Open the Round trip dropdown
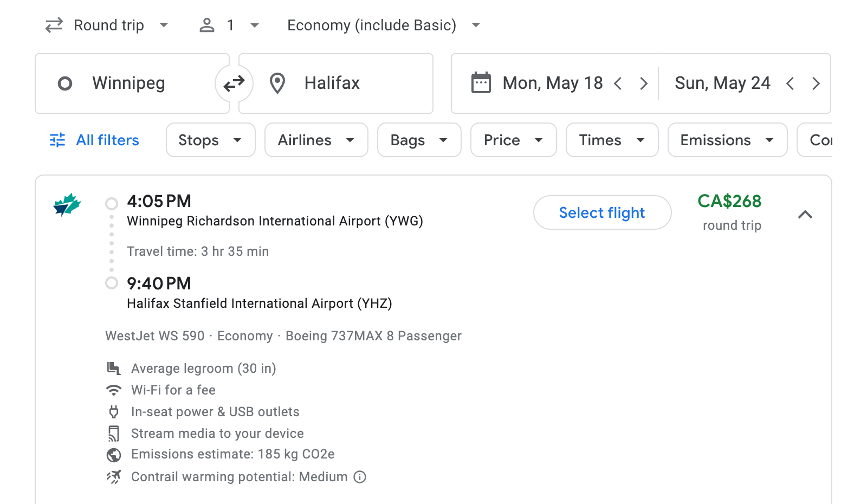867x504 pixels. coord(107,25)
